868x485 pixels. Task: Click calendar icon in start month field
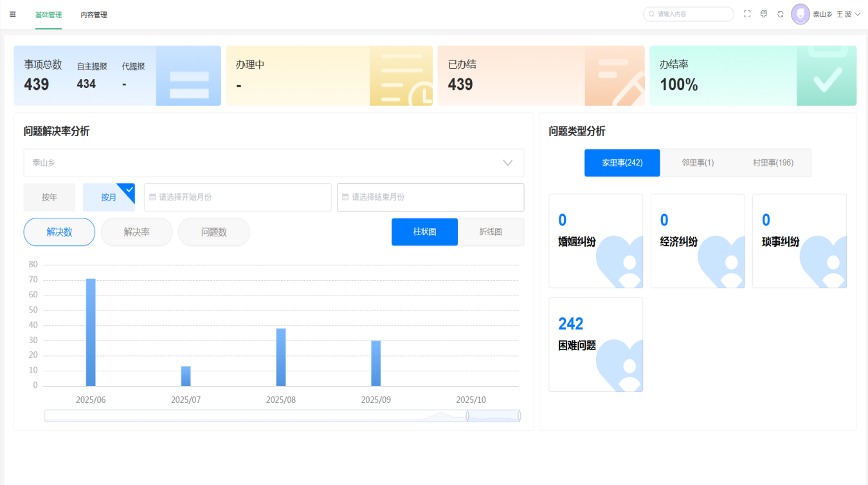click(x=152, y=197)
